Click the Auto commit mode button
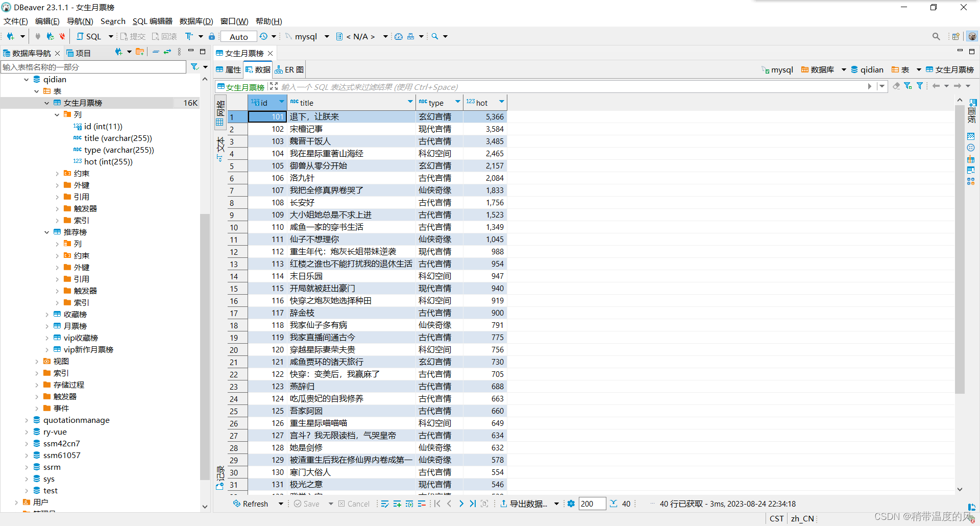980x526 pixels. [238, 36]
